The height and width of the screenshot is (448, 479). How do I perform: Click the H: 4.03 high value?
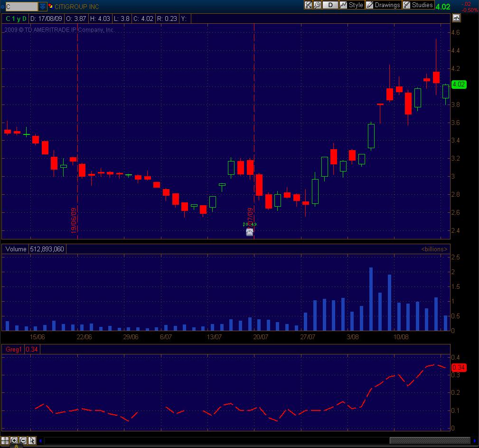(x=100, y=19)
